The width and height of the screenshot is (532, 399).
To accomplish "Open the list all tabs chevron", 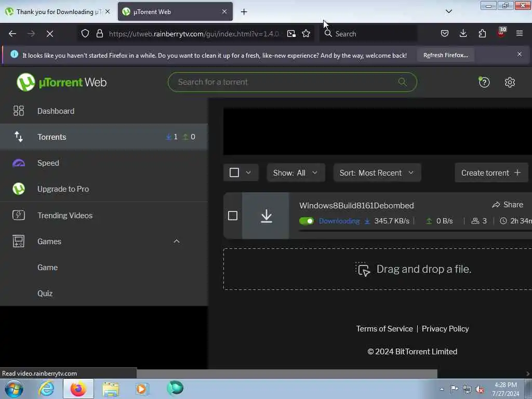I will [x=448, y=11].
